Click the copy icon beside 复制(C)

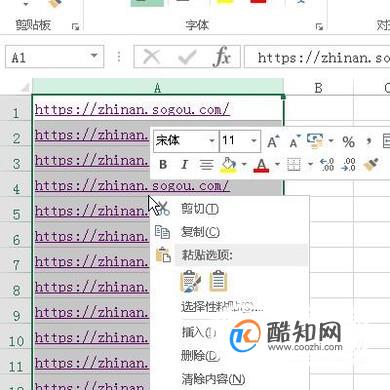[x=162, y=232]
